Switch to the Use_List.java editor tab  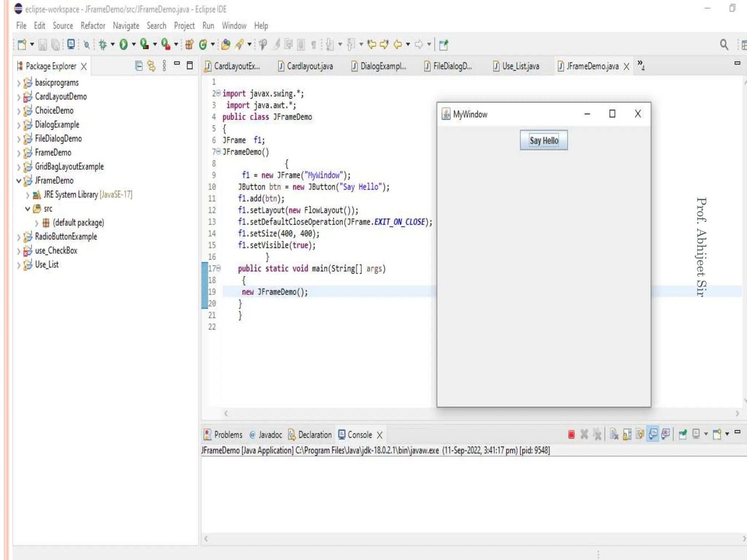pyautogui.click(x=520, y=66)
